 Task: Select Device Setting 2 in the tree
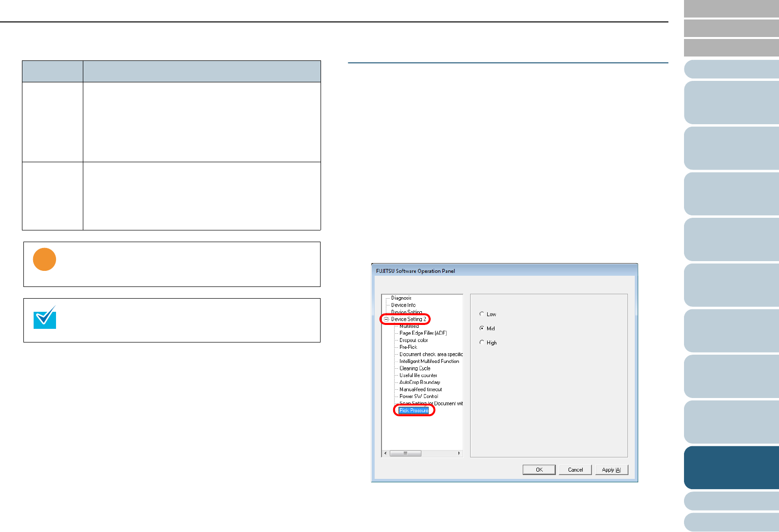[x=408, y=319]
